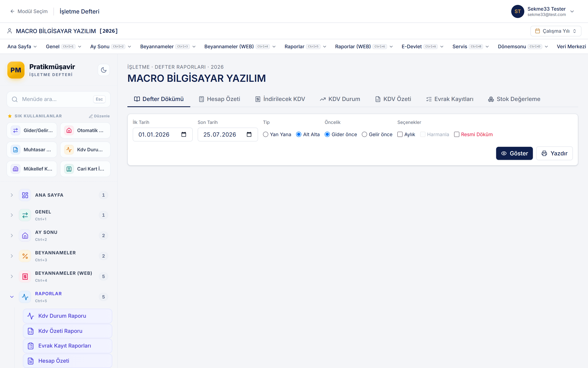Click the Kdv Durum Raporu pulse icon
588x368 pixels.
pyautogui.click(x=31, y=316)
